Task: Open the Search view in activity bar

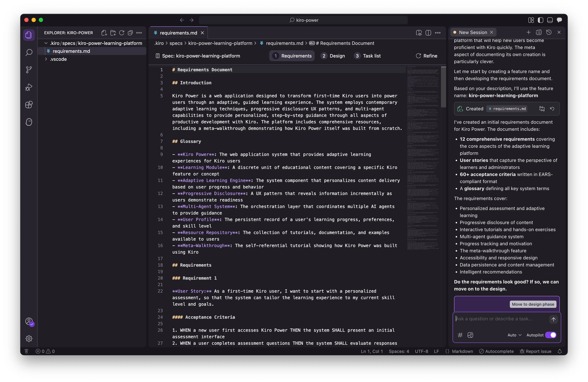Action: tap(29, 52)
